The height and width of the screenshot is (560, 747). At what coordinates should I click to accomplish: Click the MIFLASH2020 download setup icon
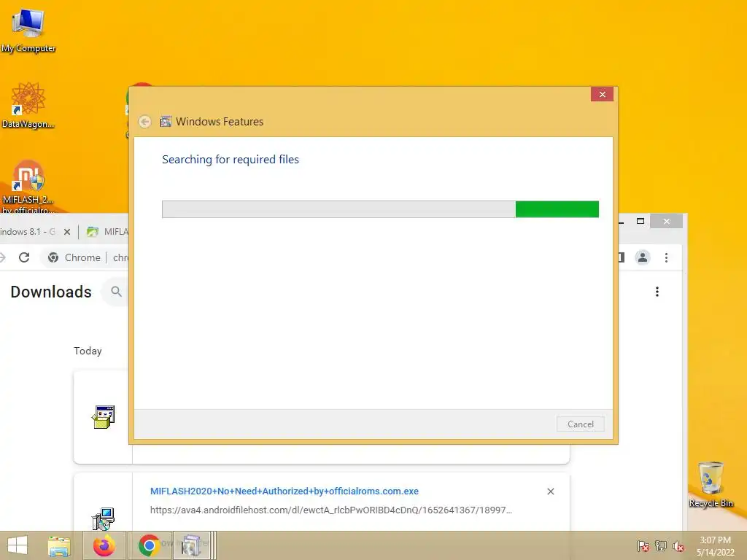pos(104,518)
